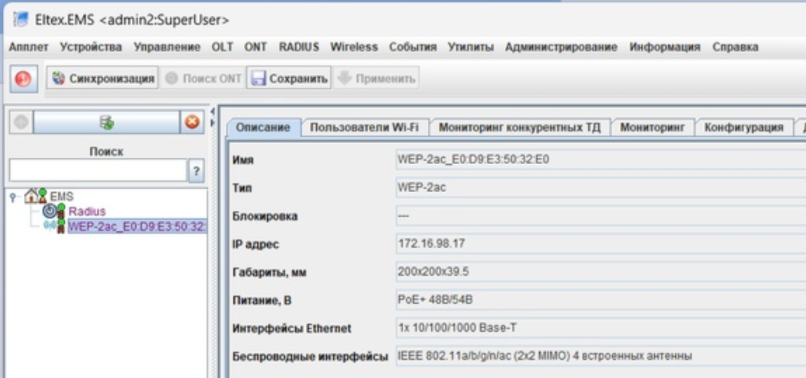Click the Имя field value

[600, 159]
